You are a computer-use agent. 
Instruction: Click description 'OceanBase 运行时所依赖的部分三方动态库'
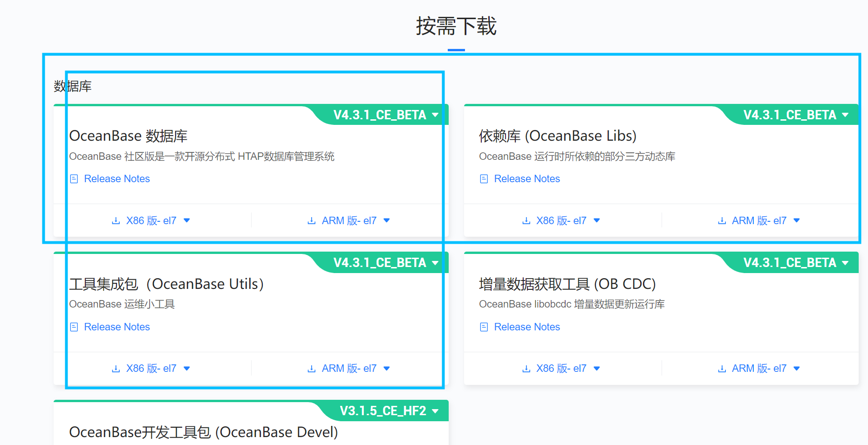click(577, 157)
